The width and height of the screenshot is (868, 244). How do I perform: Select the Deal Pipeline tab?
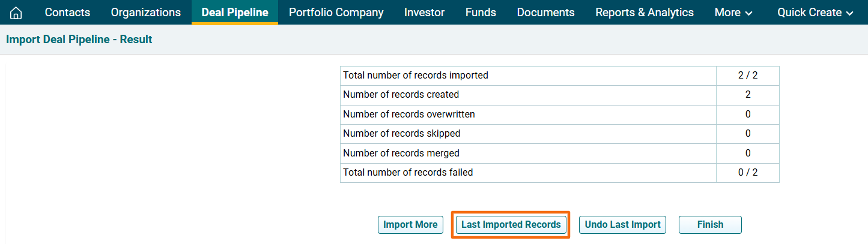pos(235,13)
